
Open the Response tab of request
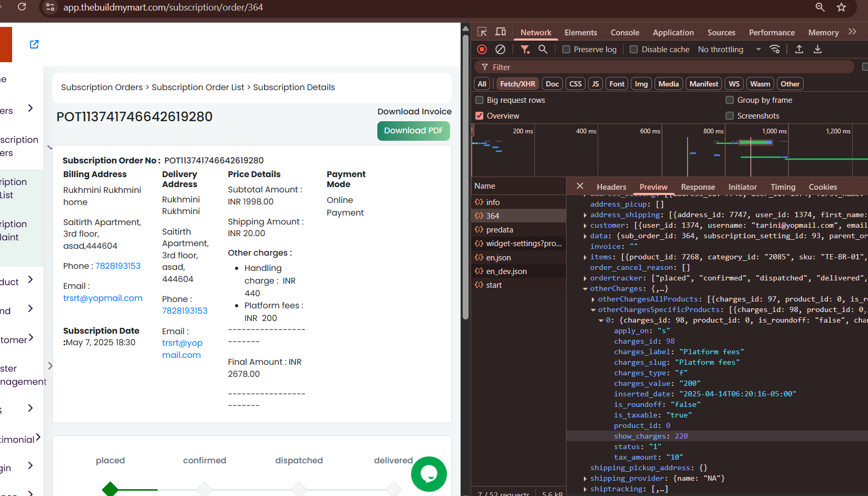[x=698, y=187]
